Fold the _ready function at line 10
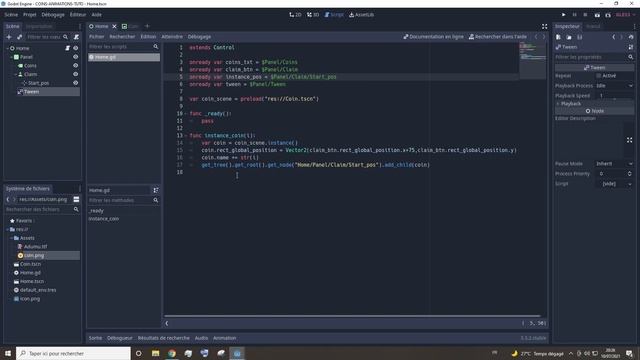The height and width of the screenshot is (360, 640). (x=186, y=113)
